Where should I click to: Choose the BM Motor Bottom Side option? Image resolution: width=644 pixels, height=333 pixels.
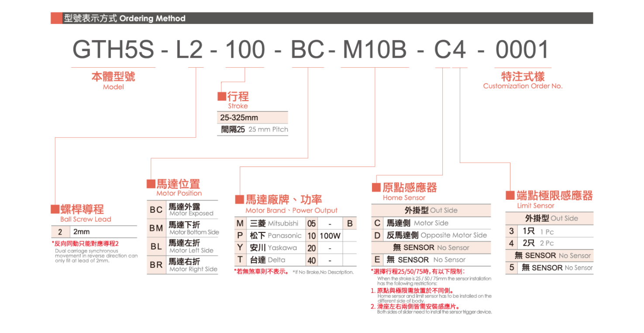(183, 228)
